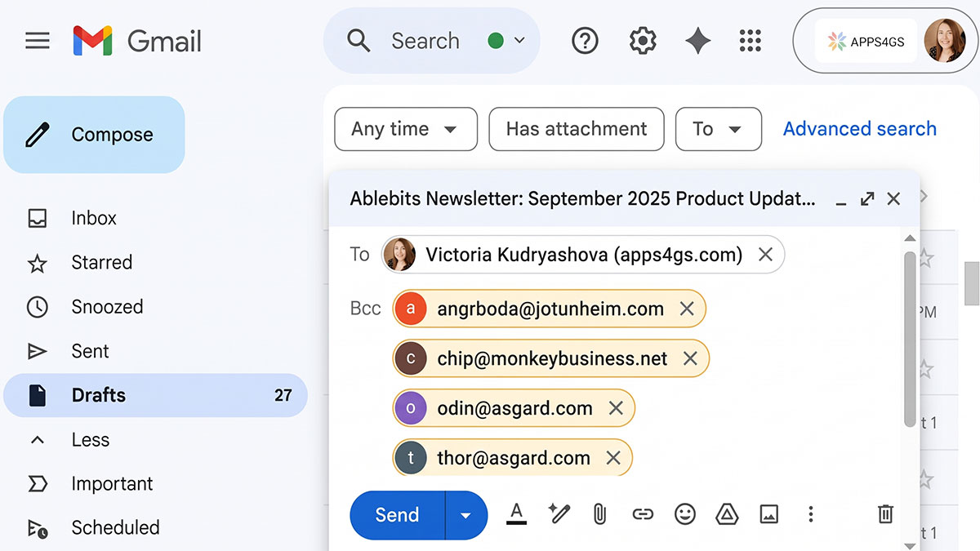The image size is (980, 551).
Task: Click the Victoria Kudryashova recipient chip
Action: 582,256
